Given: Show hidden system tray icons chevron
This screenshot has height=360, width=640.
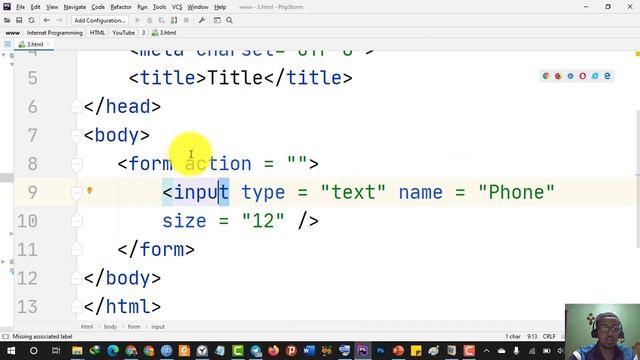Looking at the screenshot, I should [x=486, y=351].
